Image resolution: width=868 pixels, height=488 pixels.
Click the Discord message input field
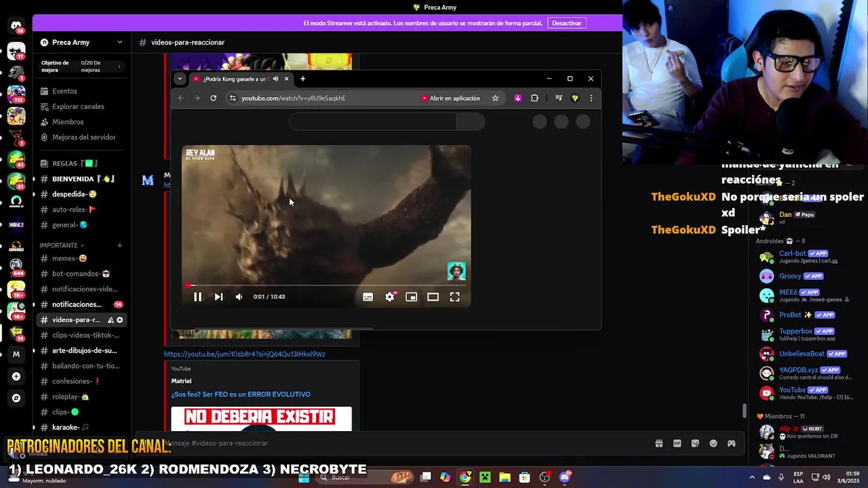click(x=400, y=443)
